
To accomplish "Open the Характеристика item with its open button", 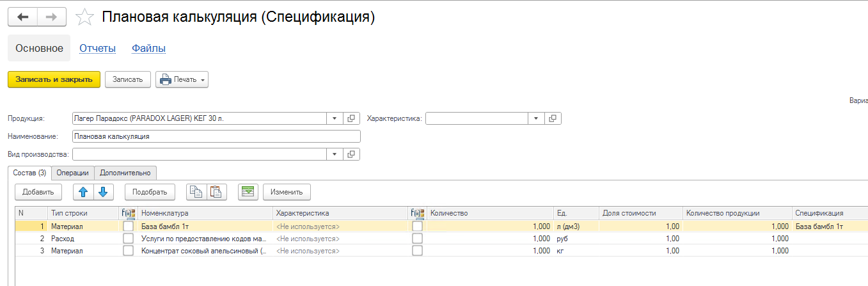I will 553,118.
